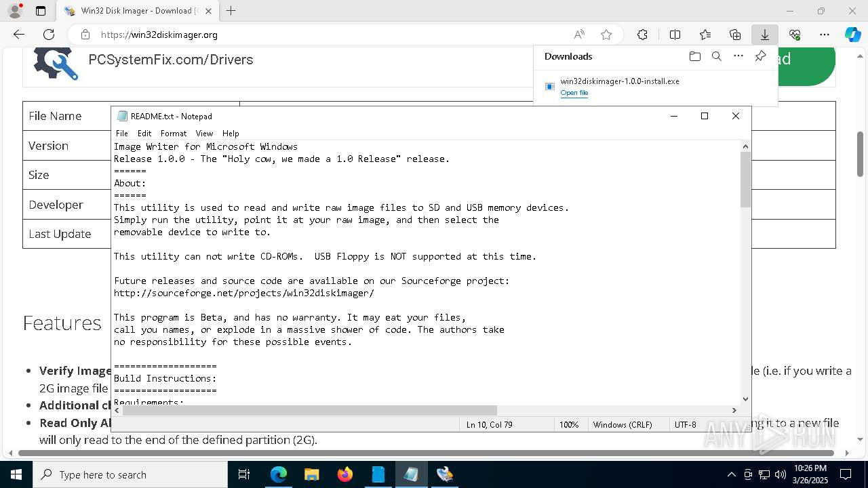Click the PCSystemFix.com/Drivers ad text
This screenshot has height=488, width=868.
(171, 60)
